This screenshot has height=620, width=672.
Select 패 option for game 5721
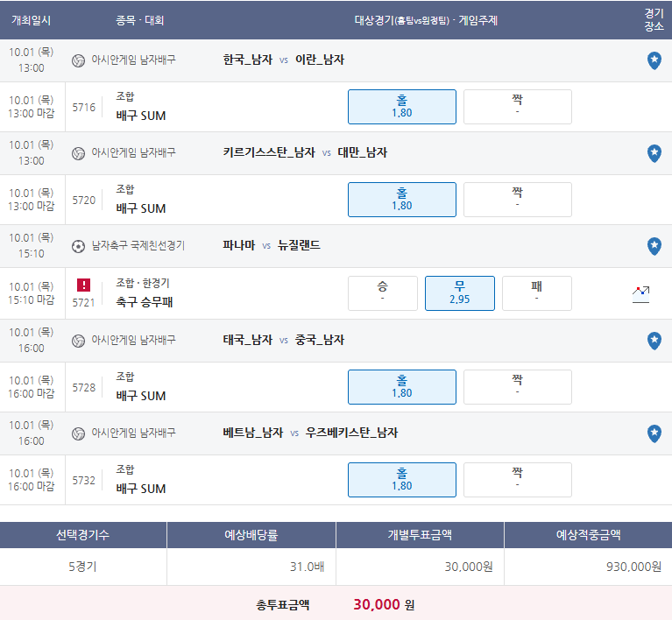(536, 293)
